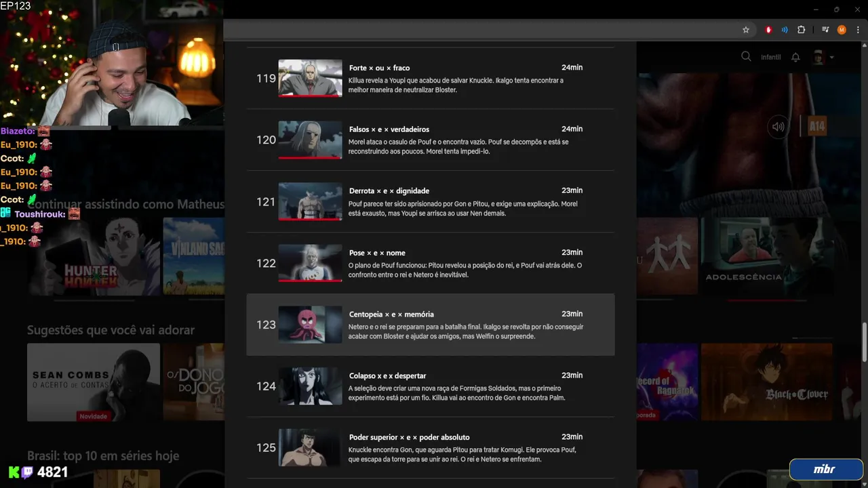Click the 24min duration of episode 120
The width and height of the screenshot is (868, 488).
pyautogui.click(x=572, y=129)
